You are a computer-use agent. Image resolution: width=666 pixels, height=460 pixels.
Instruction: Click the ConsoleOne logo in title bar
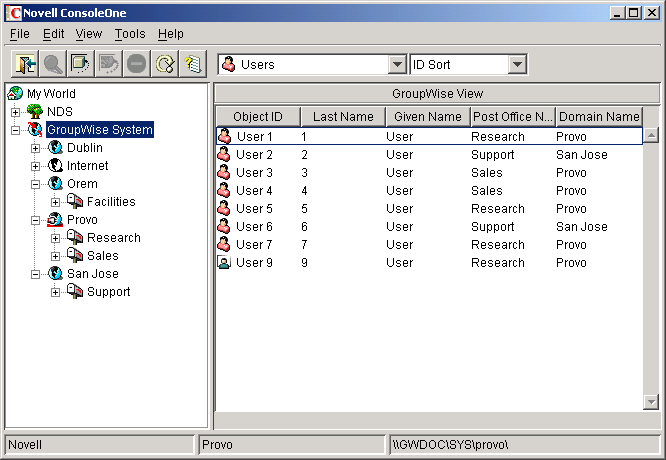pos(14,13)
